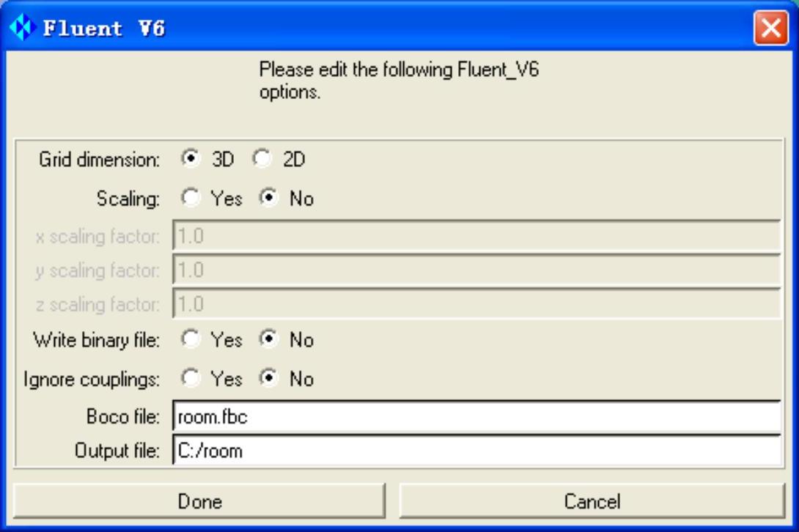The width and height of the screenshot is (799, 532).
Task: Set Ignore couplings to Yes
Action: pos(191,379)
